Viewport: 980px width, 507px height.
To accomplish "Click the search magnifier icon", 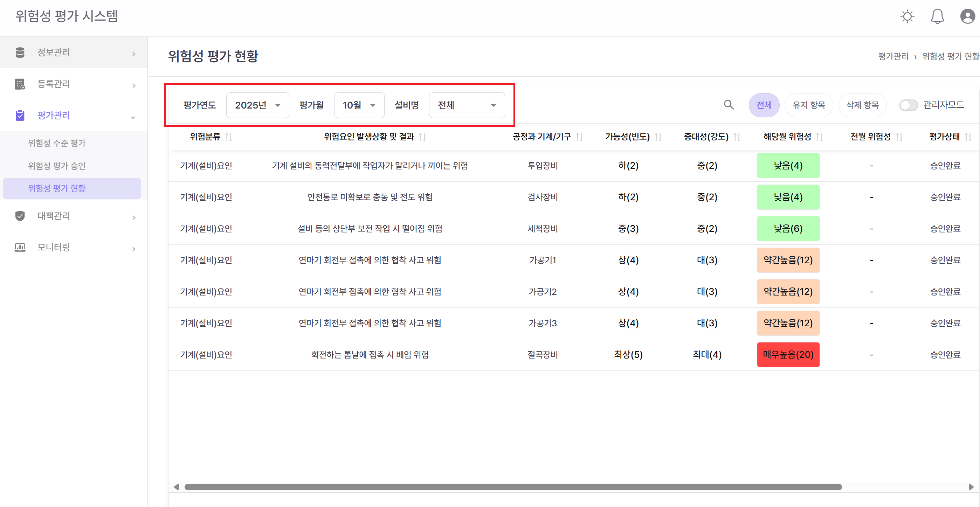I will click(x=729, y=105).
